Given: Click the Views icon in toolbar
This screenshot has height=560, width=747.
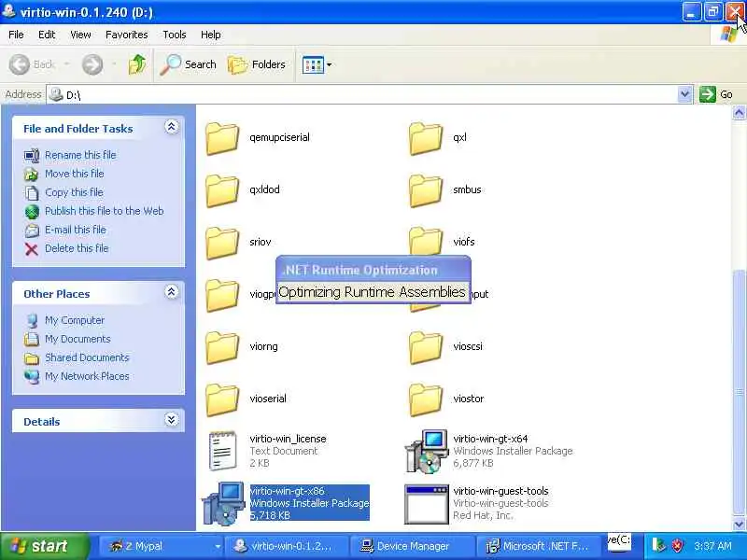Looking at the screenshot, I should 313,64.
